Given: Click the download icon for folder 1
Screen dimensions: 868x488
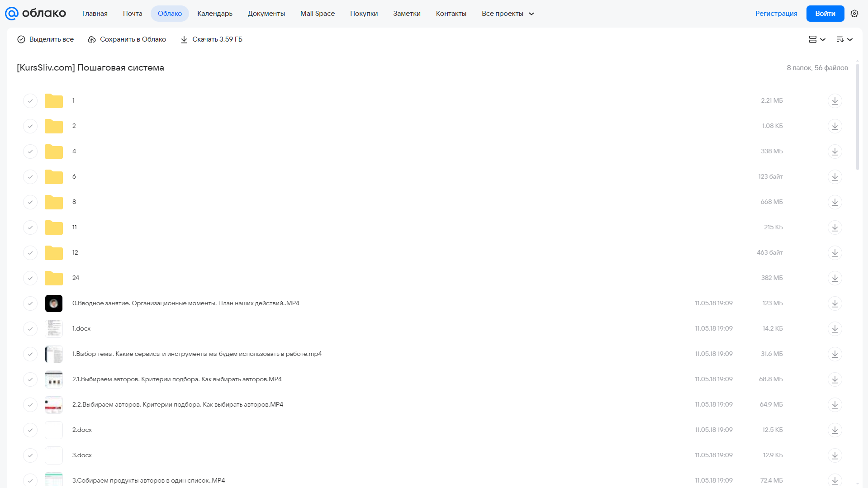Looking at the screenshot, I should [835, 100].
